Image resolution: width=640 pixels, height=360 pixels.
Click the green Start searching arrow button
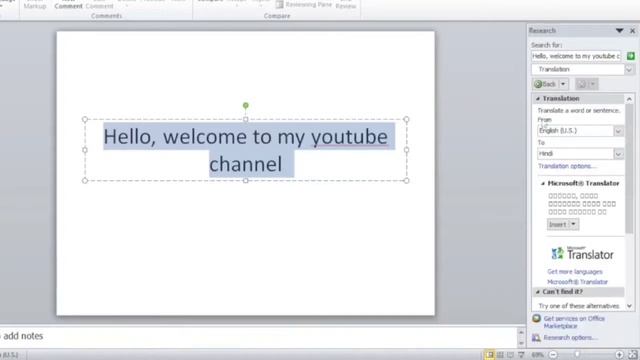tap(631, 56)
